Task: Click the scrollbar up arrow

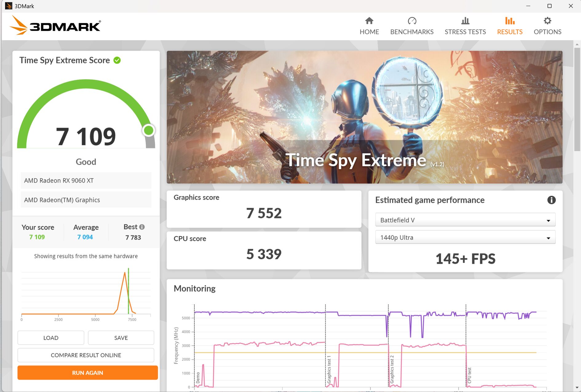Action: pyautogui.click(x=577, y=45)
